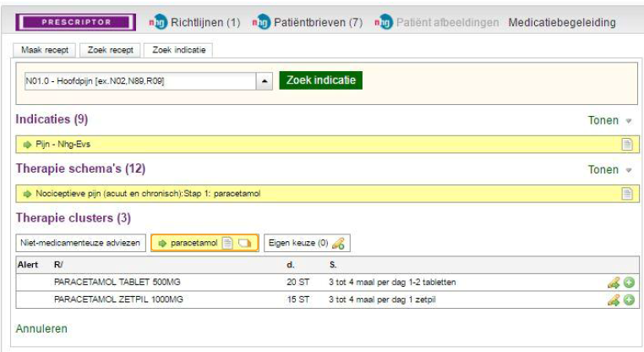Click PARACETAMOL TABLET 500MG text
Screen dimensions: 644x352
[117, 282]
